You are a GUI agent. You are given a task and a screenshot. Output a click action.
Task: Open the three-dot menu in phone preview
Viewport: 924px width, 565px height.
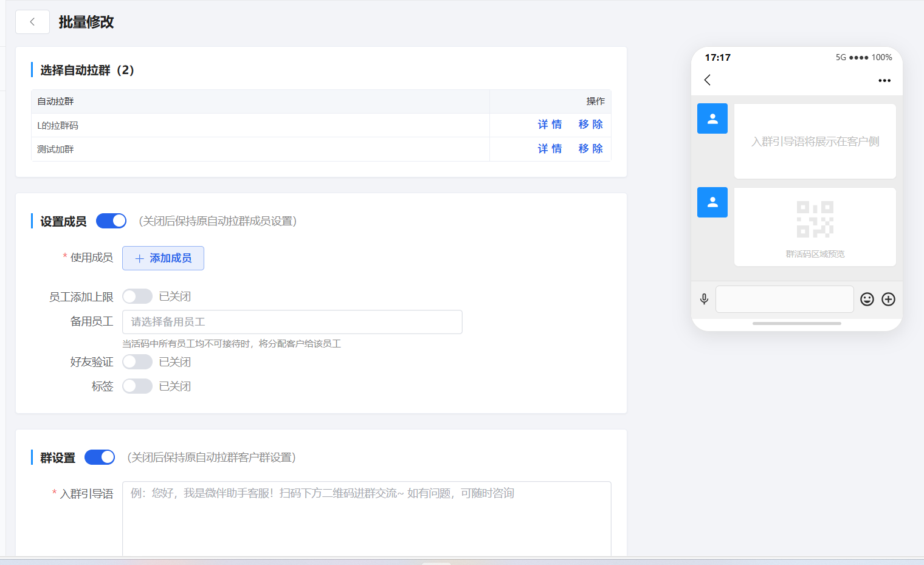click(x=884, y=80)
